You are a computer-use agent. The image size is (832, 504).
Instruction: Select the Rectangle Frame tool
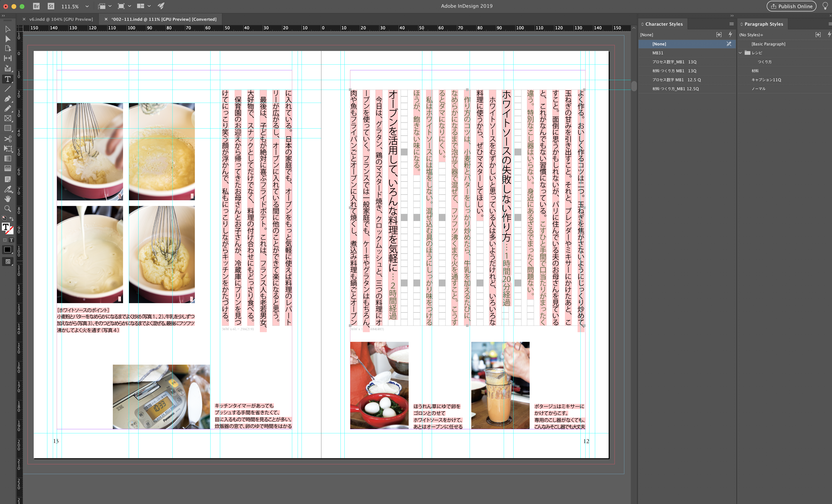[x=7, y=118]
